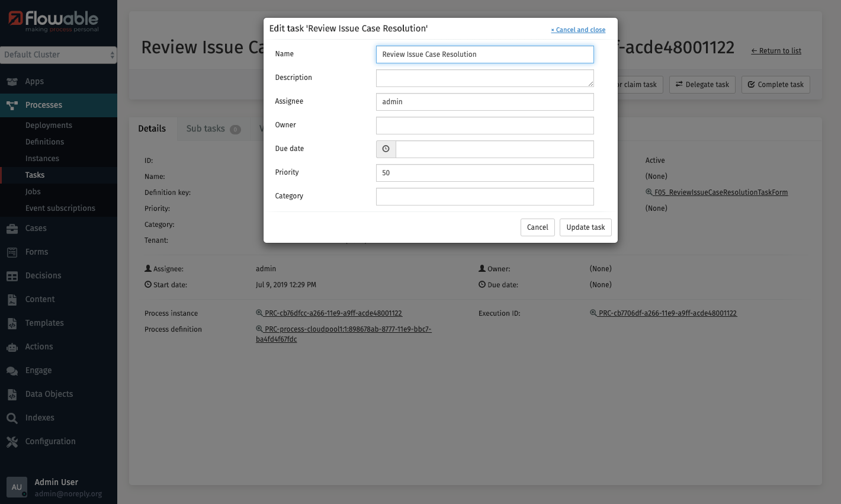Click the Apps icon in the sidebar

[12, 82]
